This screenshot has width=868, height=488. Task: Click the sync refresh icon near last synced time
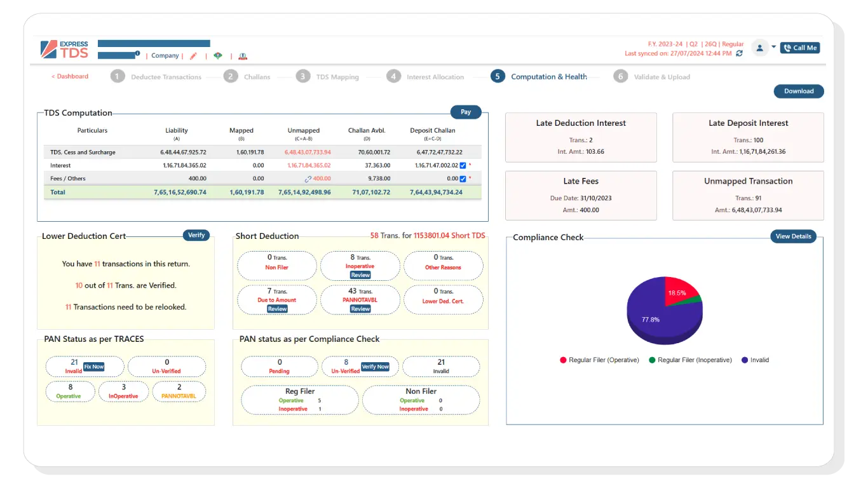(739, 53)
